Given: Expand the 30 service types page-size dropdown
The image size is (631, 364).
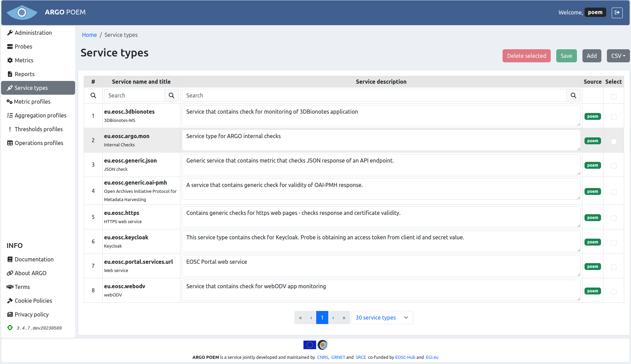Looking at the screenshot, I should 382,318.
